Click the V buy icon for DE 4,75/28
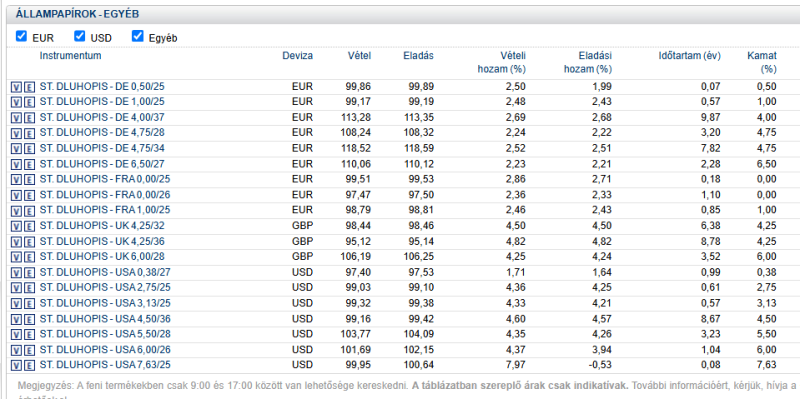The image size is (800, 399). pos(16,133)
